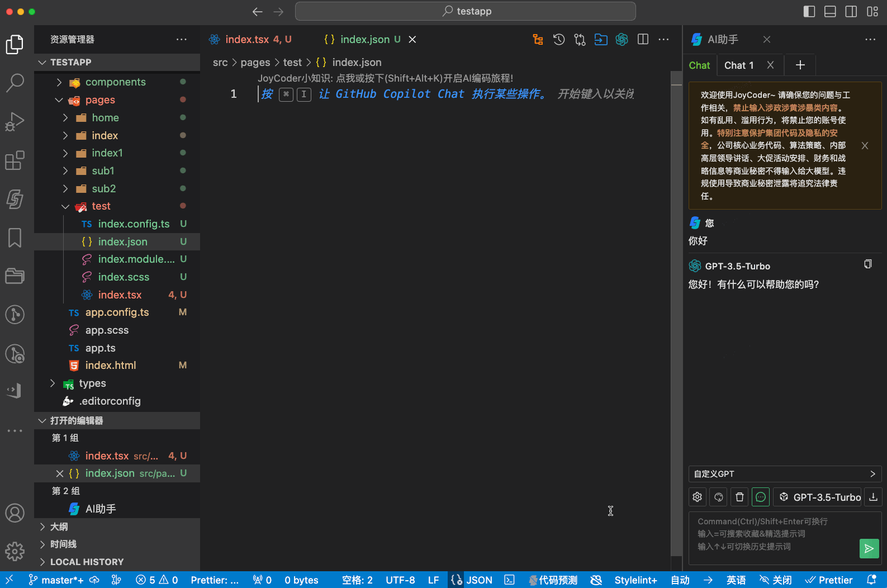Image resolution: width=887 pixels, height=588 pixels.
Task: Open the Explorer view in activity bar
Action: [x=15, y=45]
